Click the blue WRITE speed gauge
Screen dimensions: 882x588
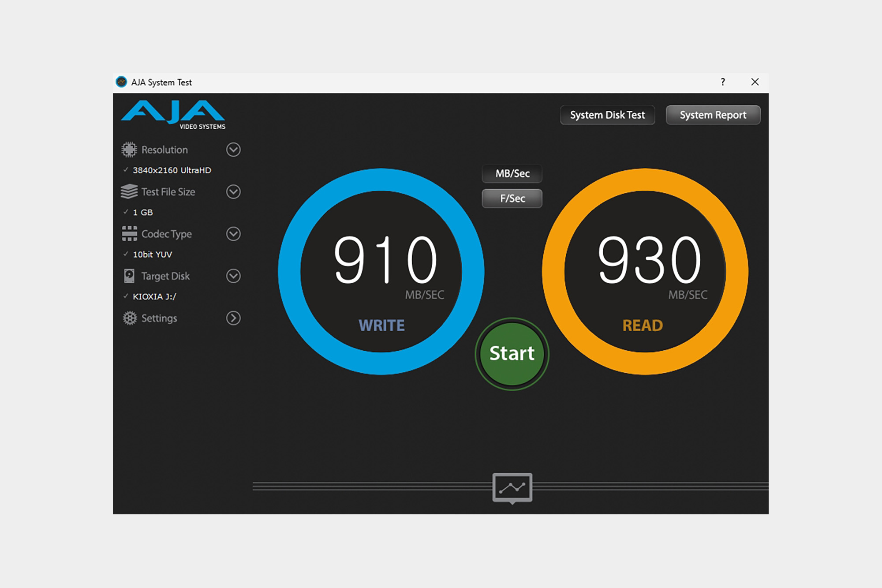(381, 271)
